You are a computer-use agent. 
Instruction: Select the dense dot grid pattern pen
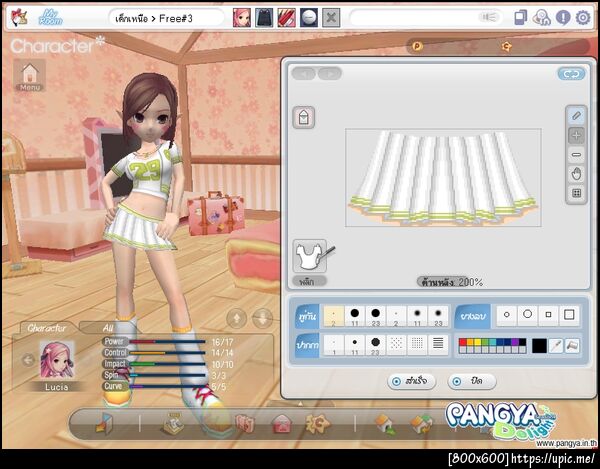tap(417, 345)
